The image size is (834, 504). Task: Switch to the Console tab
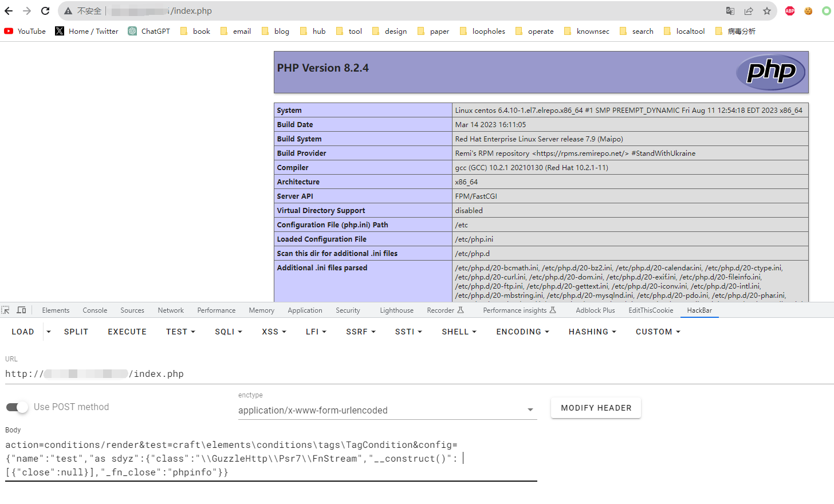[x=95, y=310]
